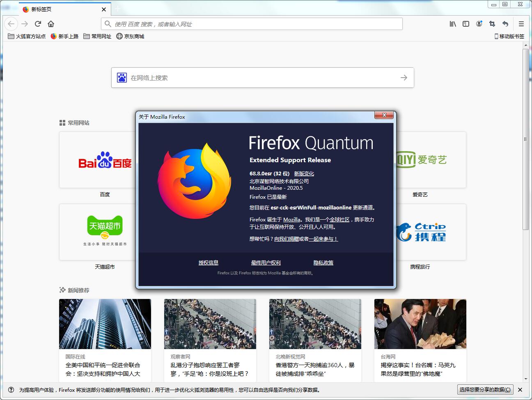The image size is (532, 400).
Task: Open 北晚新视觉网 headline about 香港警方
Action: point(315,370)
